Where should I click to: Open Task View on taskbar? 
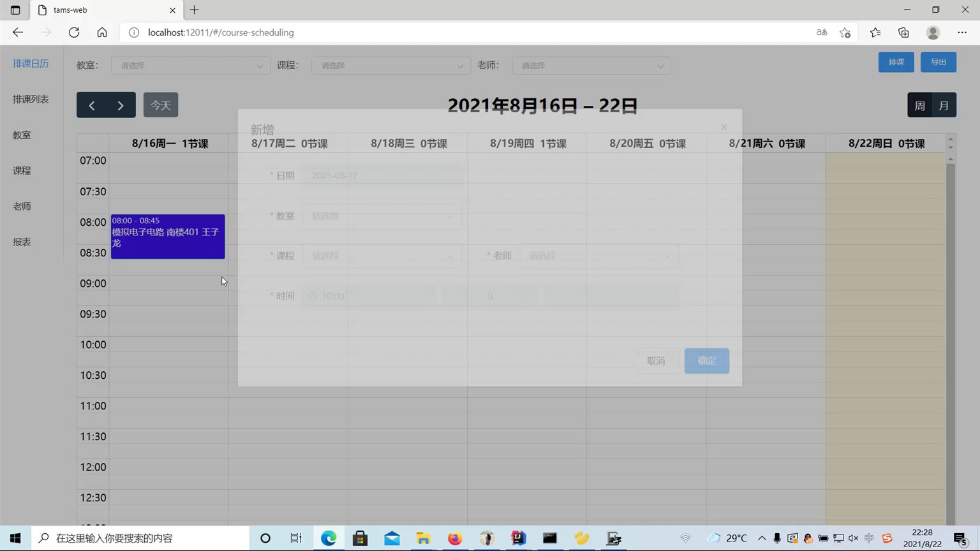[x=296, y=538]
